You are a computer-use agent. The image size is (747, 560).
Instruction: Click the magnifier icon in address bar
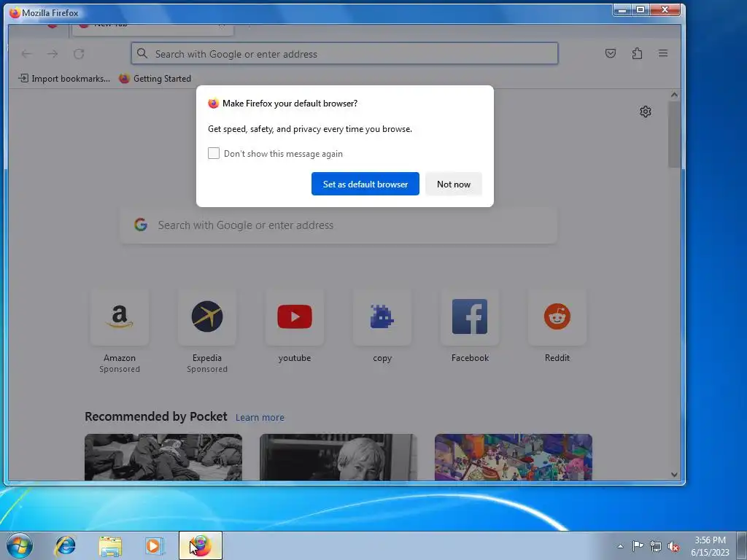click(142, 53)
